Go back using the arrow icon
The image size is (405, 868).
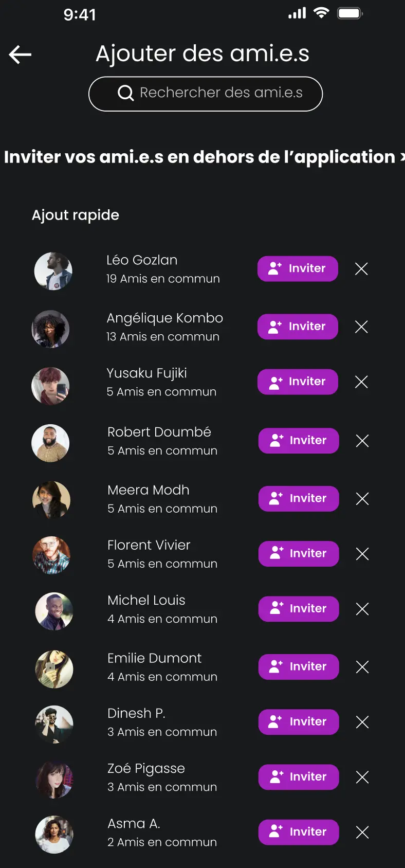21,55
